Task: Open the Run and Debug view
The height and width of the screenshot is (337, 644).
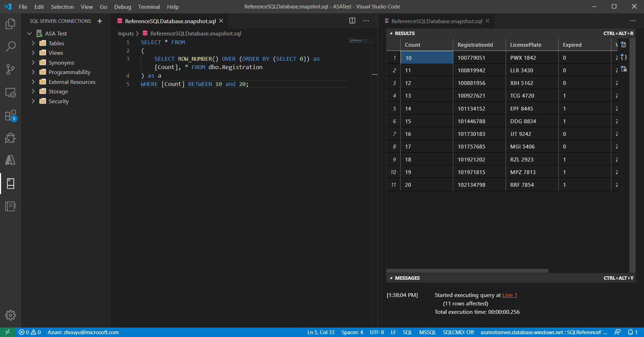Action: coord(11,138)
